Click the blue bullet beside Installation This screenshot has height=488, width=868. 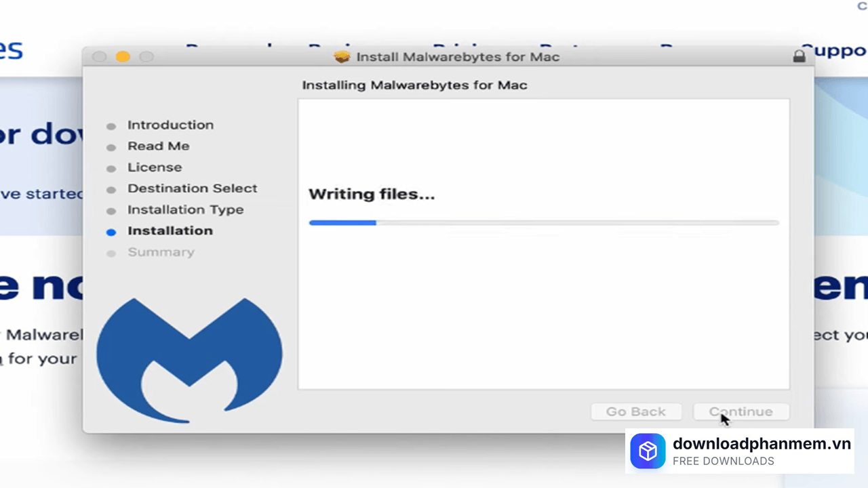tap(111, 232)
